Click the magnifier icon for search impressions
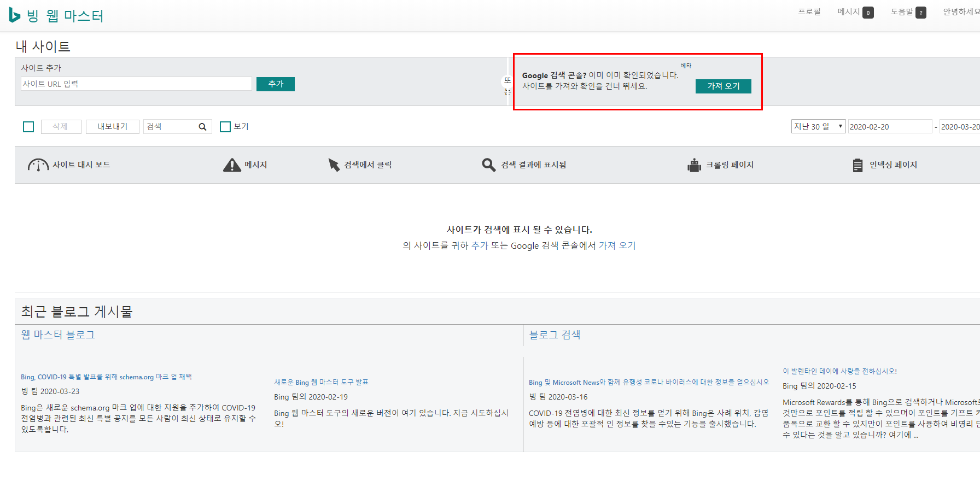The width and height of the screenshot is (980, 481). pyautogui.click(x=488, y=165)
